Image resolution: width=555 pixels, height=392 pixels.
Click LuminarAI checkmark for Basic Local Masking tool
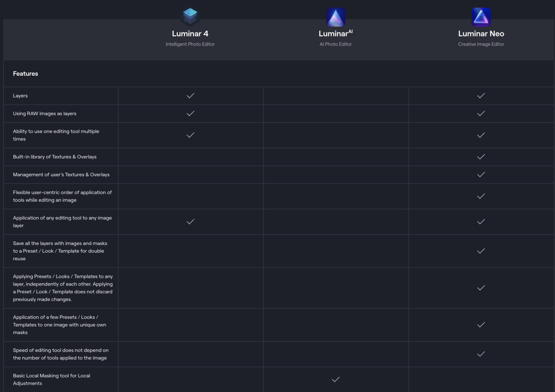click(336, 379)
